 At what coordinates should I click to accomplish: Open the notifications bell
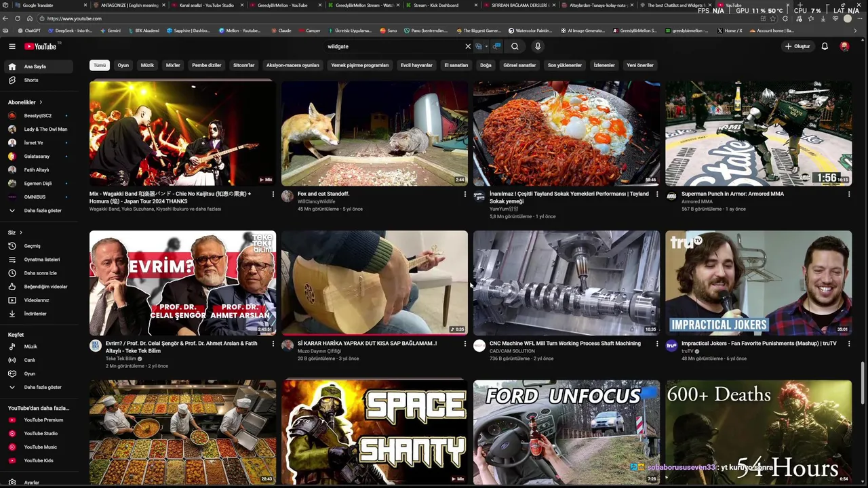click(x=825, y=46)
